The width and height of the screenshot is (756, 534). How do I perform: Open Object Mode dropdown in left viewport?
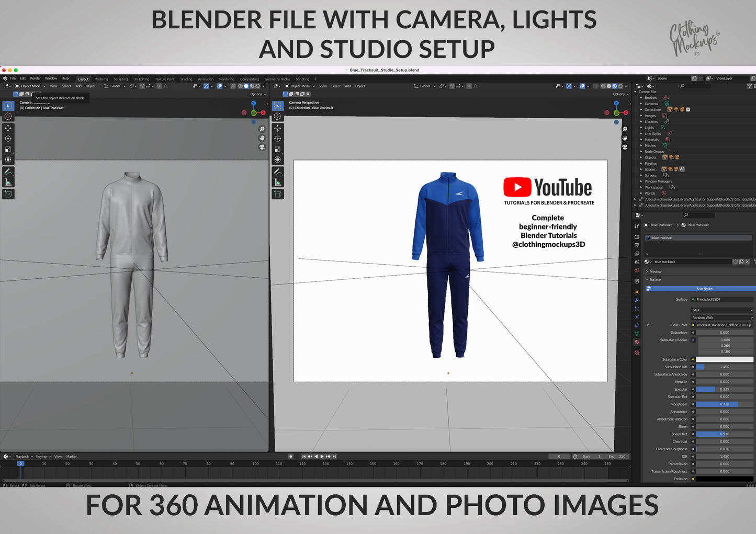pos(30,86)
